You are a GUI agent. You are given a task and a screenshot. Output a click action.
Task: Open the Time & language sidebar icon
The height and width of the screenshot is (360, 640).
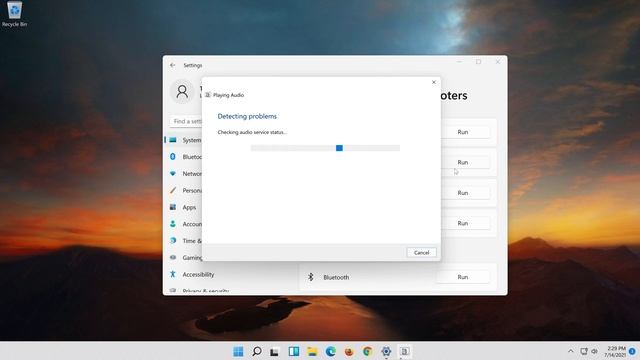point(173,240)
